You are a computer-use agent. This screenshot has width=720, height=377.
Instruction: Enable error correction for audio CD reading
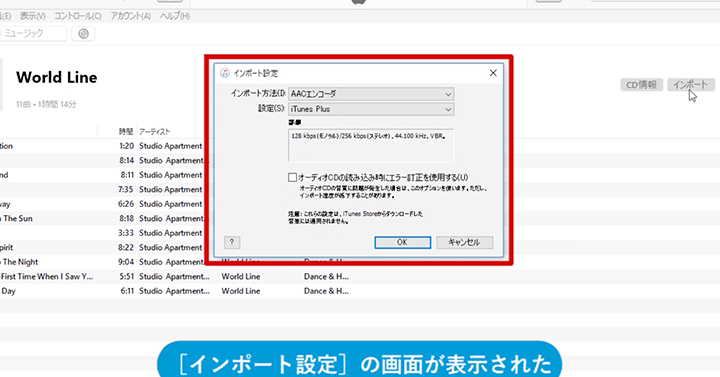[x=292, y=177]
